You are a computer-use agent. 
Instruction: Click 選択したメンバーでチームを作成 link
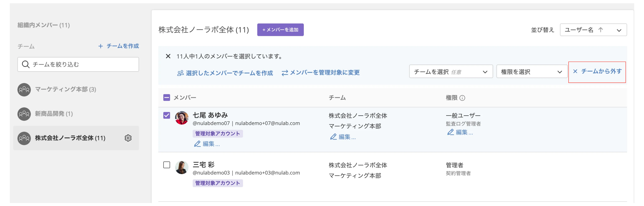(225, 73)
